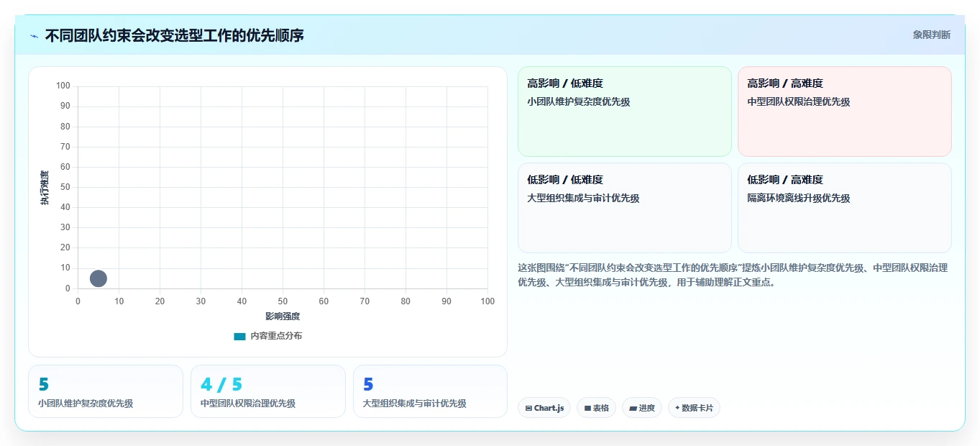Click the 执行难度 y-axis label
The width and height of the screenshot is (980, 446).
point(45,188)
